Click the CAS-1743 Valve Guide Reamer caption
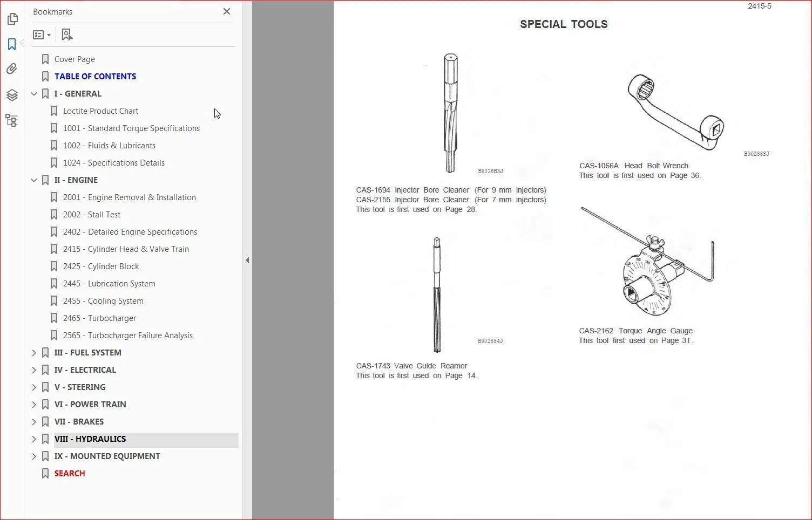This screenshot has width=812, height=520. point(411,366)
